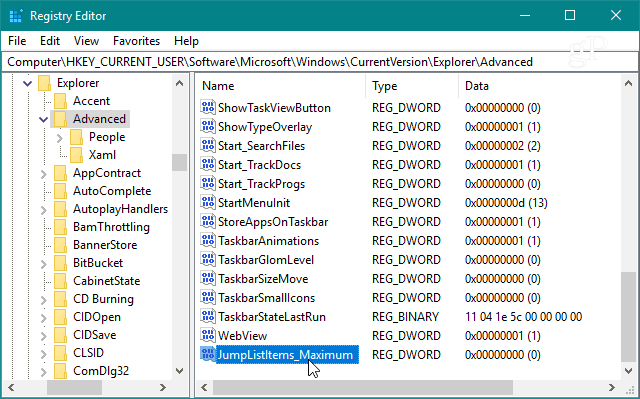640x399 pixels.
Task: Click the registry path address bar
Action: 319,62
